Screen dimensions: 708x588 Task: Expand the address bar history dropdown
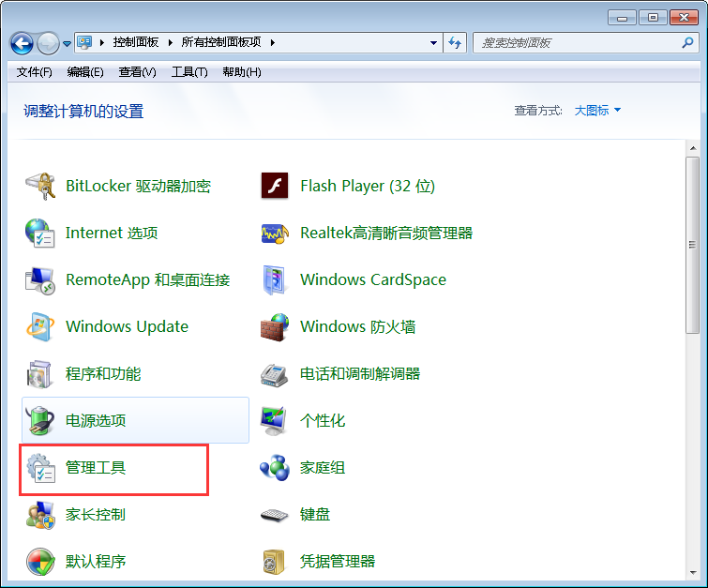pyautogui.click(x=433, y=43)
